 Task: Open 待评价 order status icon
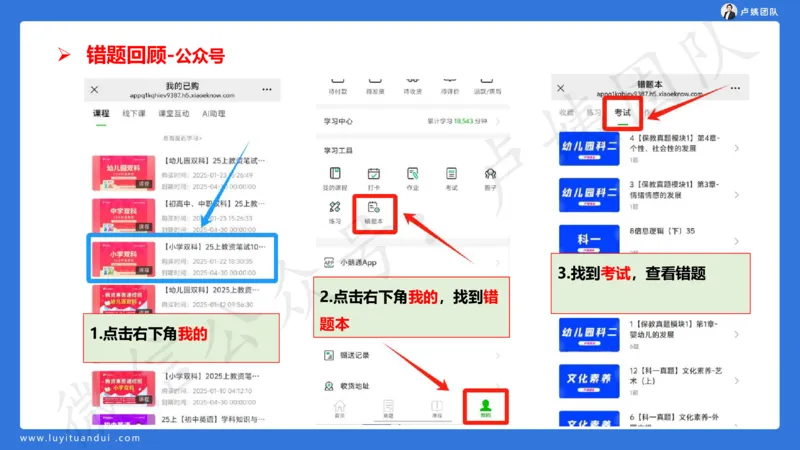(449, 81)
